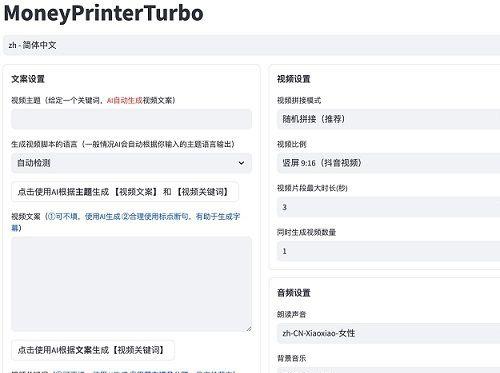This screenshot has height=373, width=500.
Task: Click the 音频设置 section heading
Action: point(294,293)
